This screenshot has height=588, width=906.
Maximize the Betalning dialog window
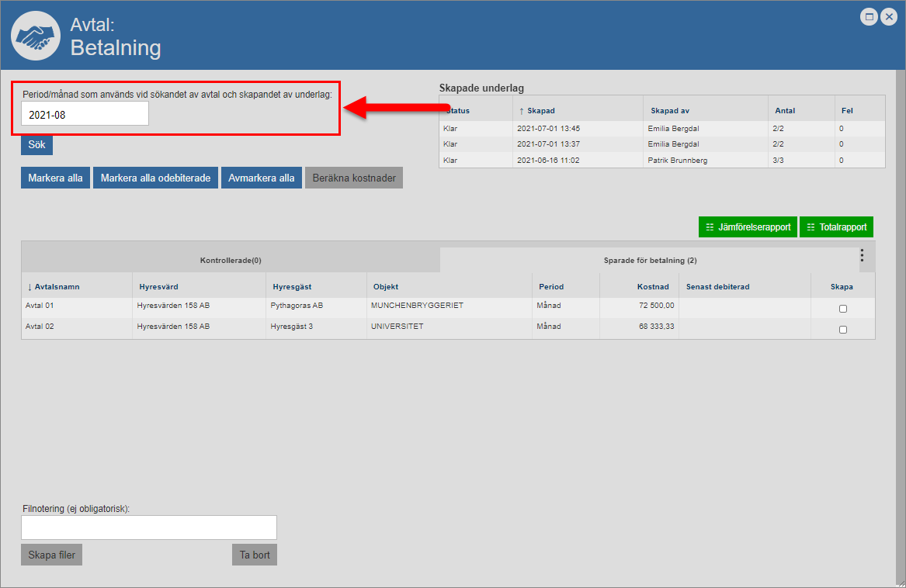[870, 16]
